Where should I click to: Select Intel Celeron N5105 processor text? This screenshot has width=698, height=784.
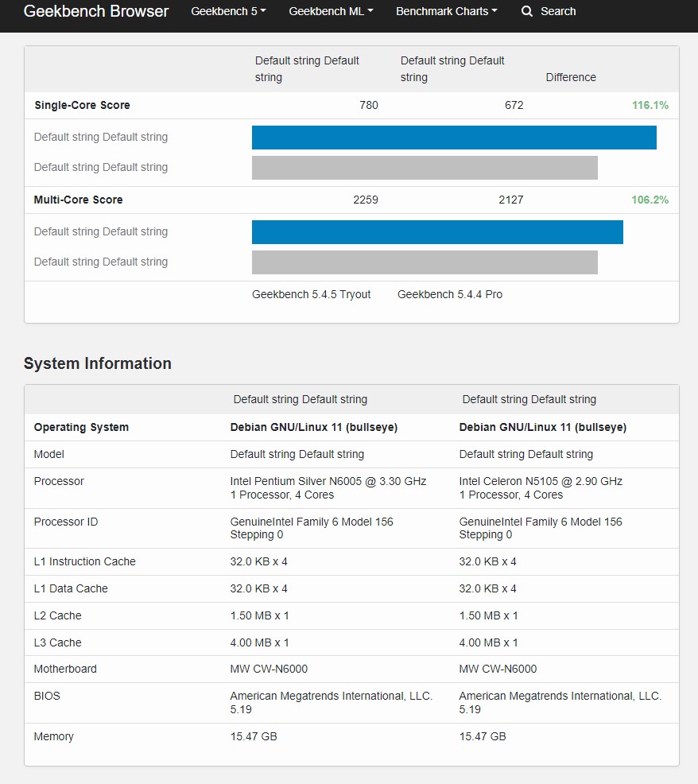[541, 481]
